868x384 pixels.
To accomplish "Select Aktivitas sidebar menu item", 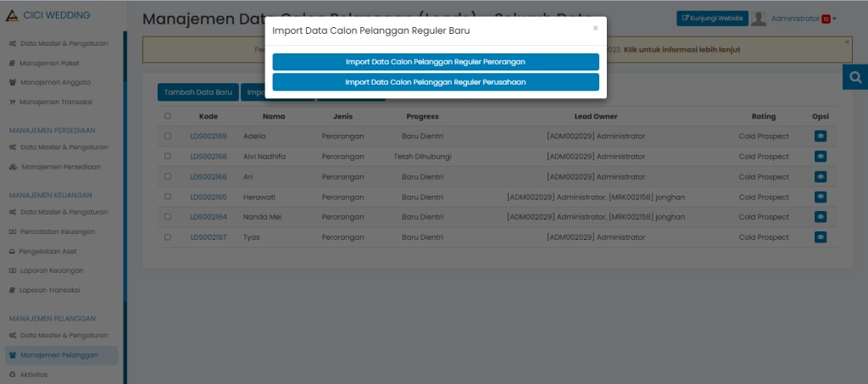I will point(33,374).
